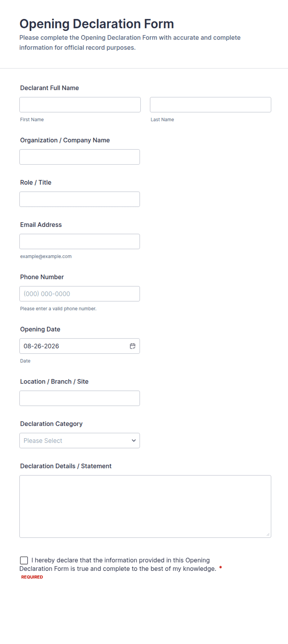Click the 'Opening Date' field label

coord(40,329)
